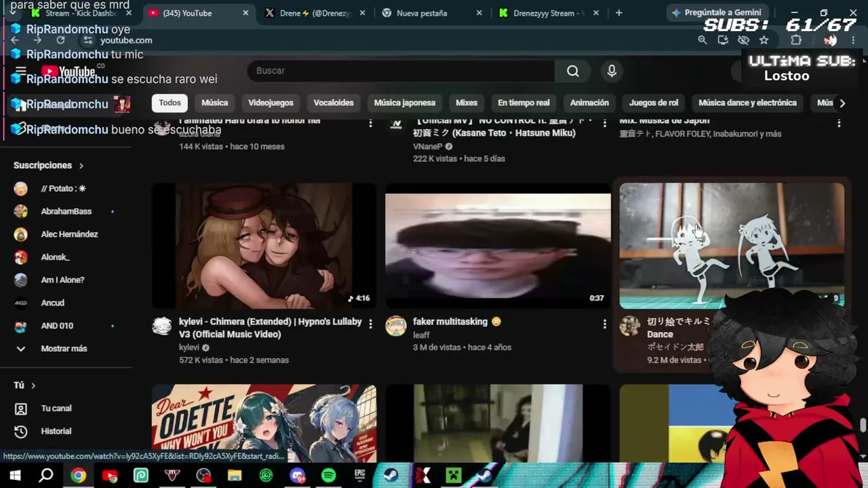Image resolution: width=868 pixels, height=488 pixels.
Task: Open the VNaneP channel name link
Action: coord(428,146)
